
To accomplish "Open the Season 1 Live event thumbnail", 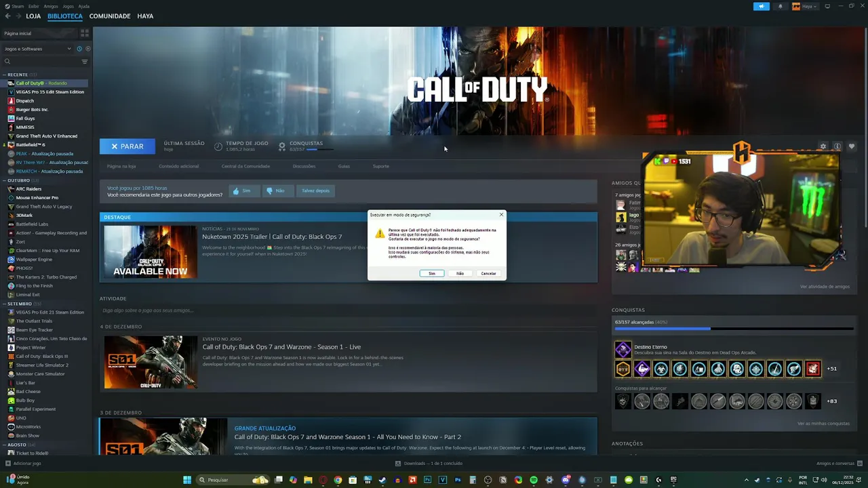I will [151, 362].
